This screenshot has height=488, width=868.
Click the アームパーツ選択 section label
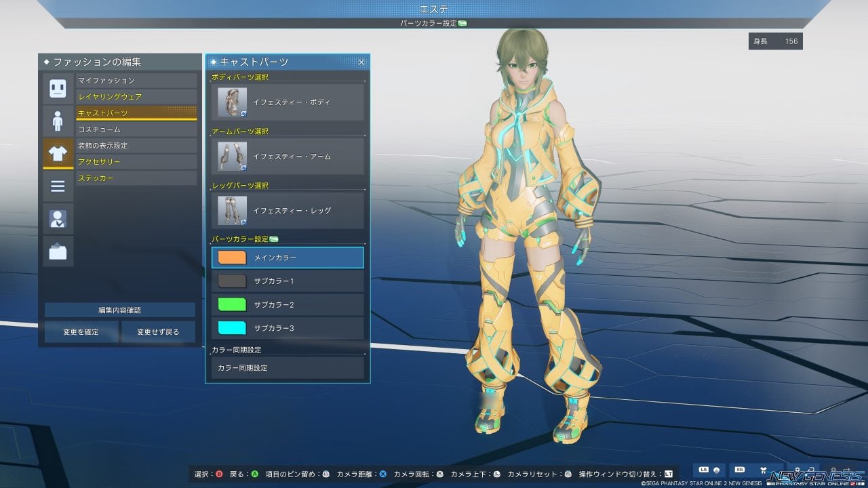[x=240, y=131]
